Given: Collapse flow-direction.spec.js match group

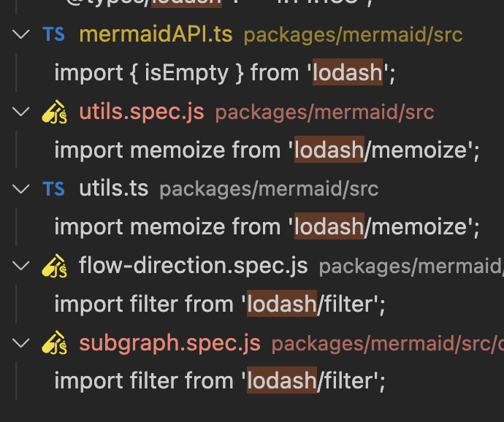Looking at the screenshot, I should pos(21,266).
